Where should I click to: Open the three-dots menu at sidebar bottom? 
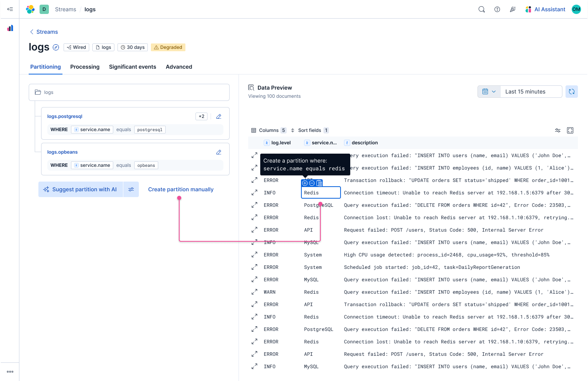(10, 372)
